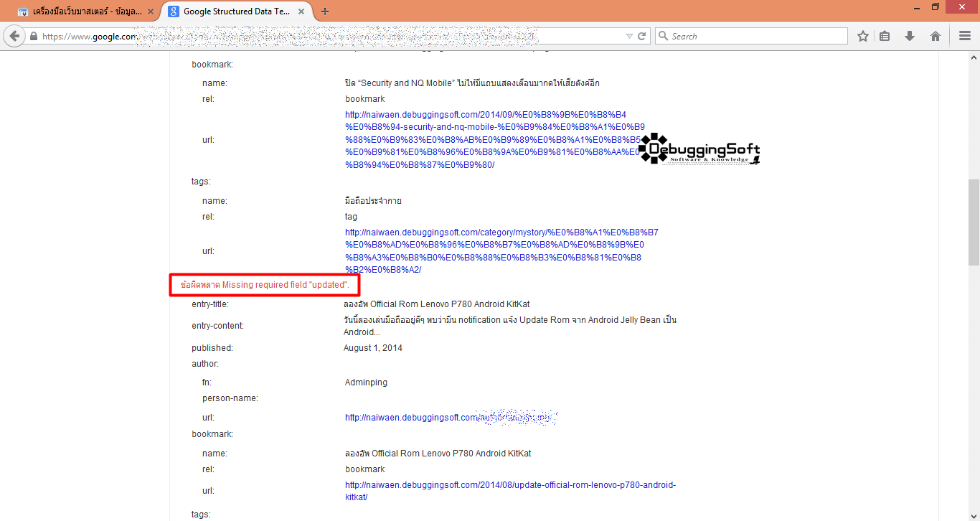Screen dimensions: 980x521
Task: Click the Security and NQ Mobile name text
Action: tap(472, 83)
